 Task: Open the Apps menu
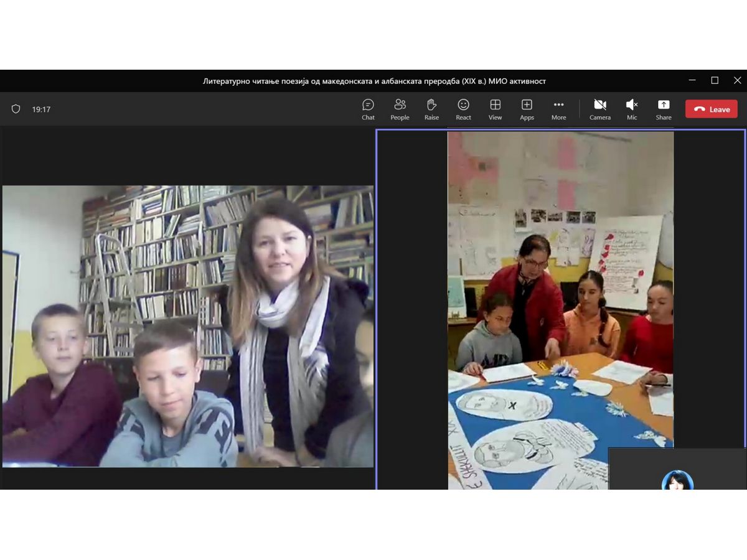point(527,109)
